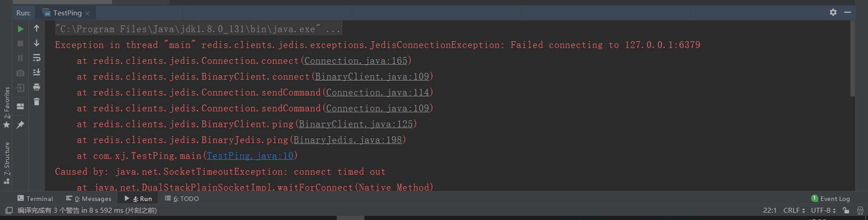Open the CRLF line separator dropdown
Image resolution: width=868 pixels, height=220 pixels.
(x=794, y=210)
